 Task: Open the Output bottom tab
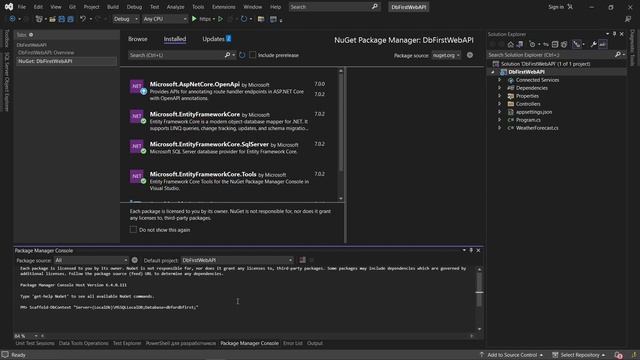315,343
